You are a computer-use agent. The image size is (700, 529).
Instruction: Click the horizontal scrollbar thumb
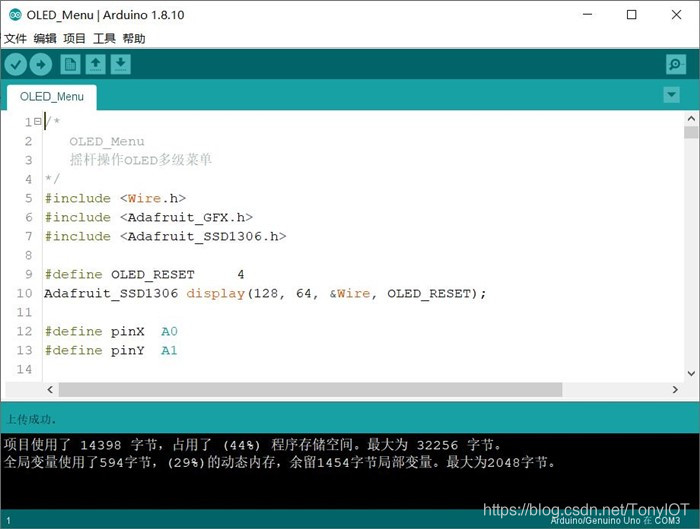coord(310,390)
